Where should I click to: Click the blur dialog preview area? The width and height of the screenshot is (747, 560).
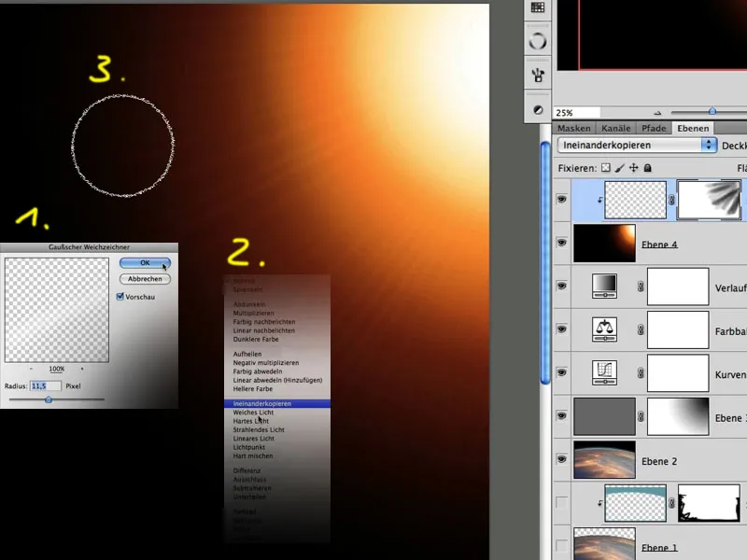click(x=57, y=310)
